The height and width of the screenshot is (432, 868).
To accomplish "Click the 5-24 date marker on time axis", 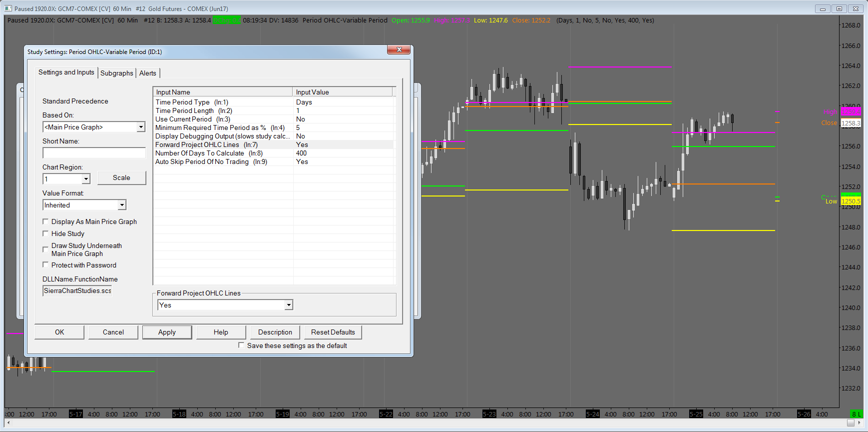I will (593, 414).
